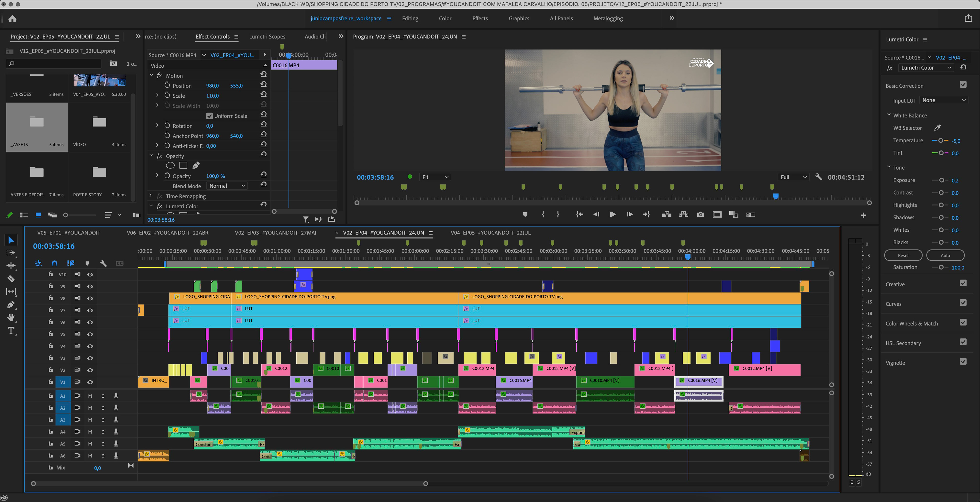Step forward one frame
The width and height of the screenshot is (980, 502).
pyautogui.click(x=630, y=215)
